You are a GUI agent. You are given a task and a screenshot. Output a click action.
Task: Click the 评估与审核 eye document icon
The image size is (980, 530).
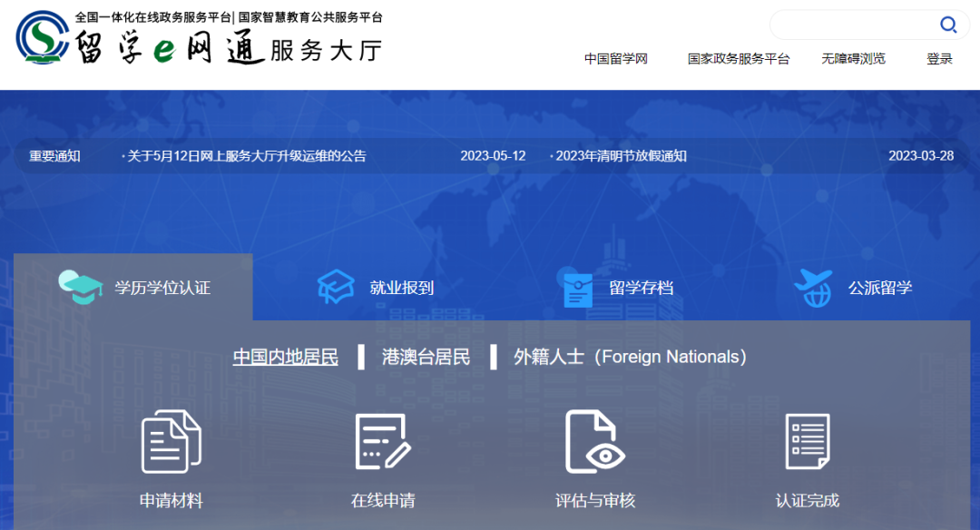(x=595, y=441)
